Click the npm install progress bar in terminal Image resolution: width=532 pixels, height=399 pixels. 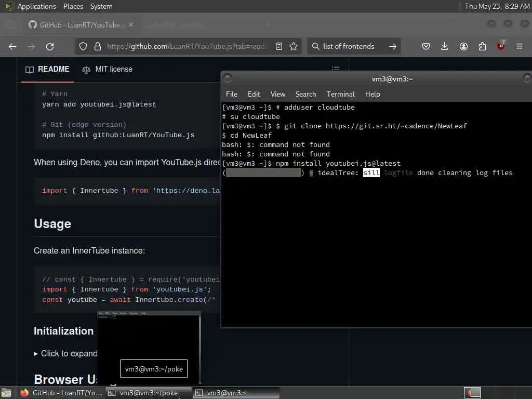click(263, 172)
